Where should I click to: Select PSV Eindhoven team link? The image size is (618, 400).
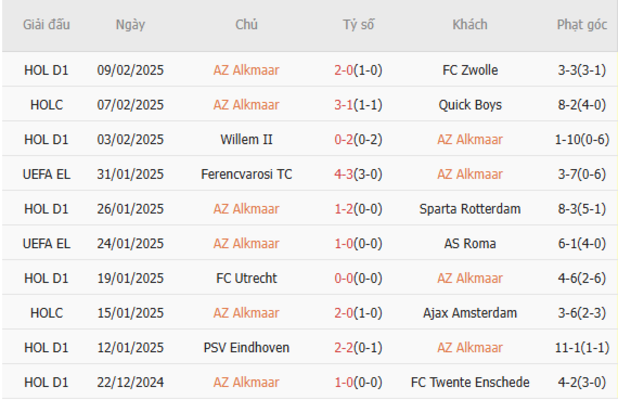pyautogui.click(x=246, y=347)
